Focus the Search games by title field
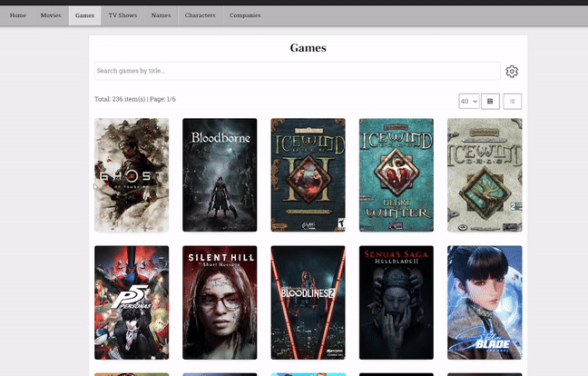 [298, 71]
